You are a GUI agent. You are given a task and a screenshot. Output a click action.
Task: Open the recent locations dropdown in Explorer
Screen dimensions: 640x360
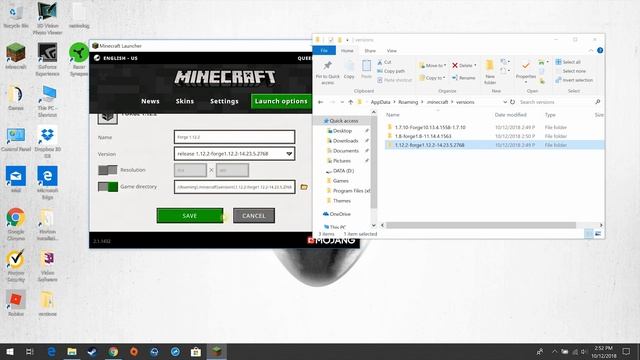coord(342,102)
